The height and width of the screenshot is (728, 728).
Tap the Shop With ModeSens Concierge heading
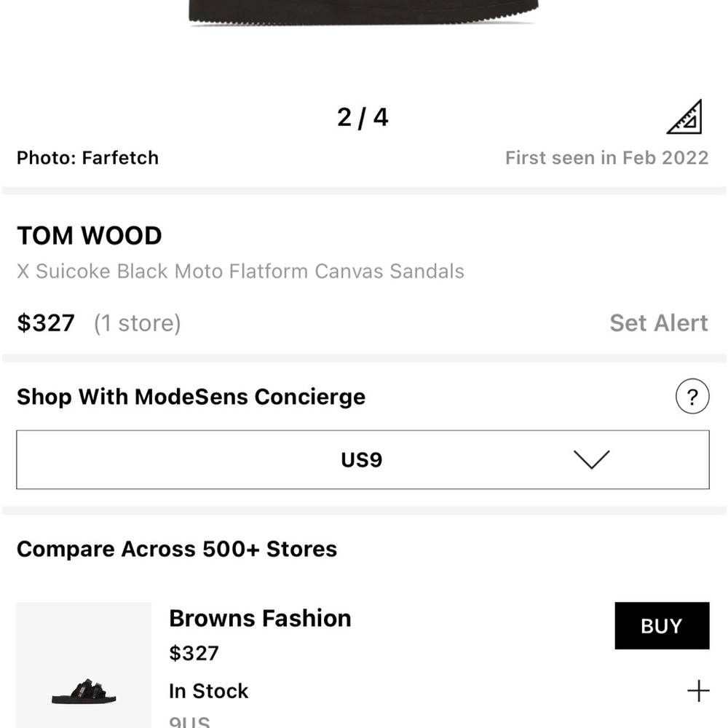[x=191, y=397]
